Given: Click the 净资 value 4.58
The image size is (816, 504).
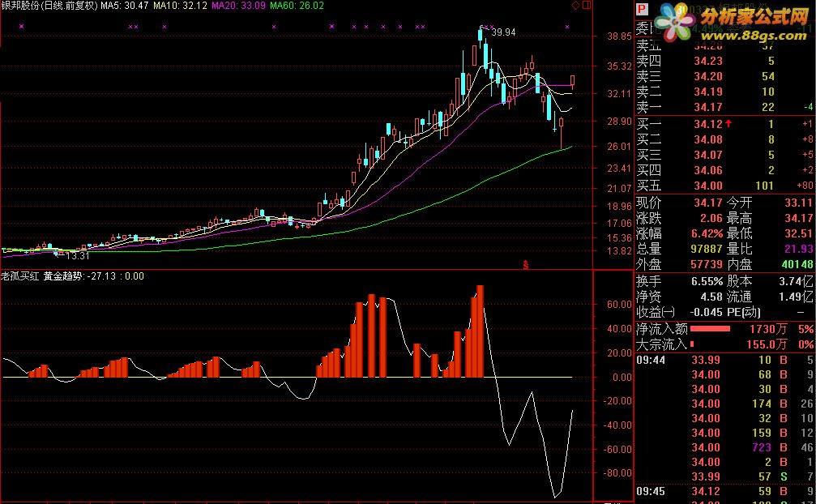Looking at the screenshot, I should (711, 297).
